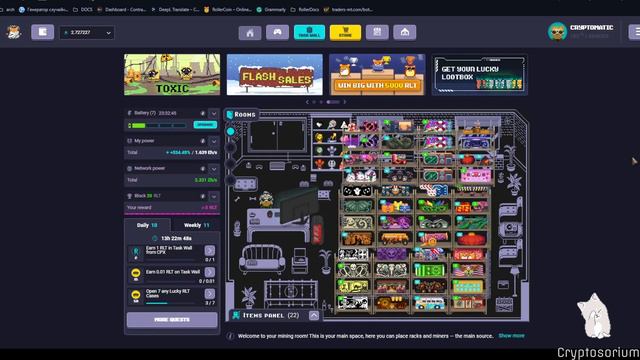This screenshot has height=360, width=640.
Task: Open the Task Wall button
Action: [309, 33]
